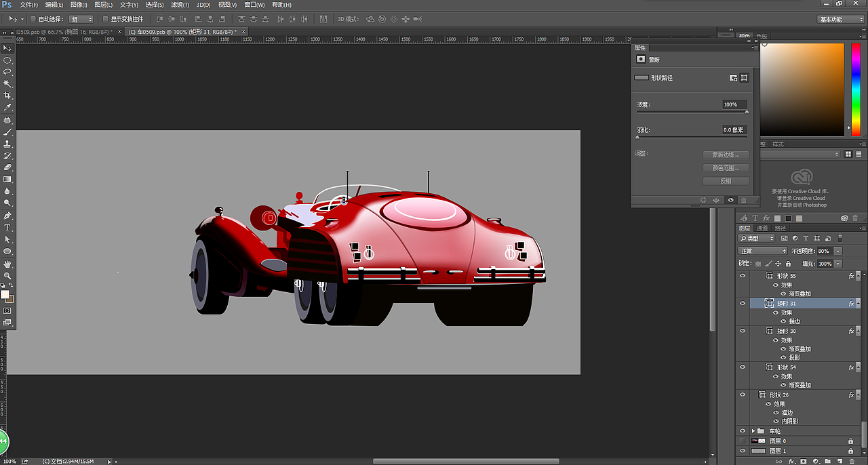This screenshot has width=868, height=465.
Task: Open the 正常 blend mode dropdown
Action: point(762,251)
